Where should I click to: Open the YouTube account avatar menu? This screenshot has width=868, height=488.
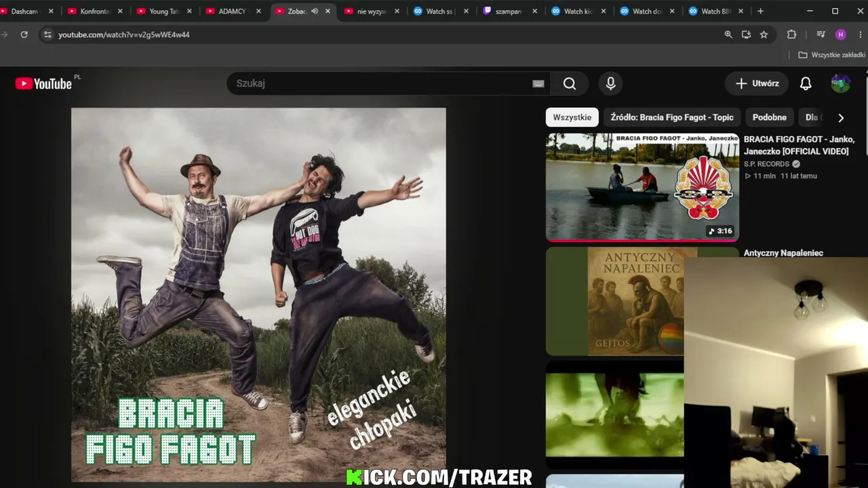pos(841,83)
